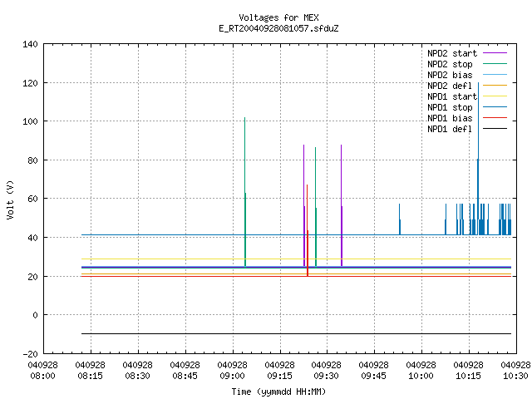Click the black NPD1 defl legend line
Screen dimensions: 532x399
coord(495,129)
